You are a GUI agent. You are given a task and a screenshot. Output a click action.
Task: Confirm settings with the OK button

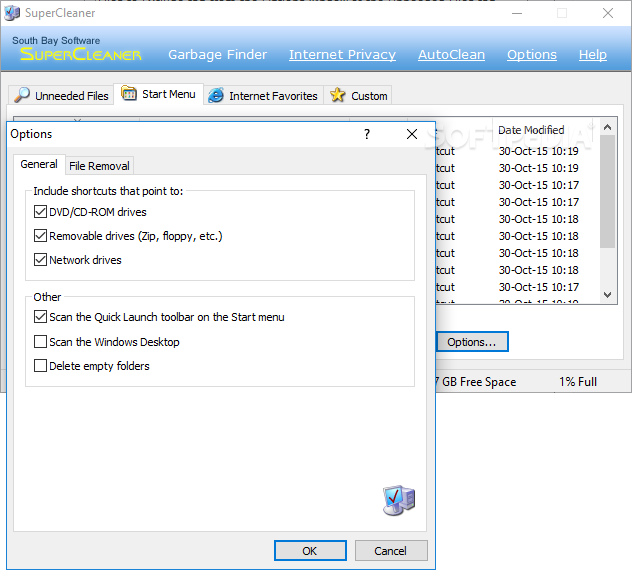coord(310,551)
